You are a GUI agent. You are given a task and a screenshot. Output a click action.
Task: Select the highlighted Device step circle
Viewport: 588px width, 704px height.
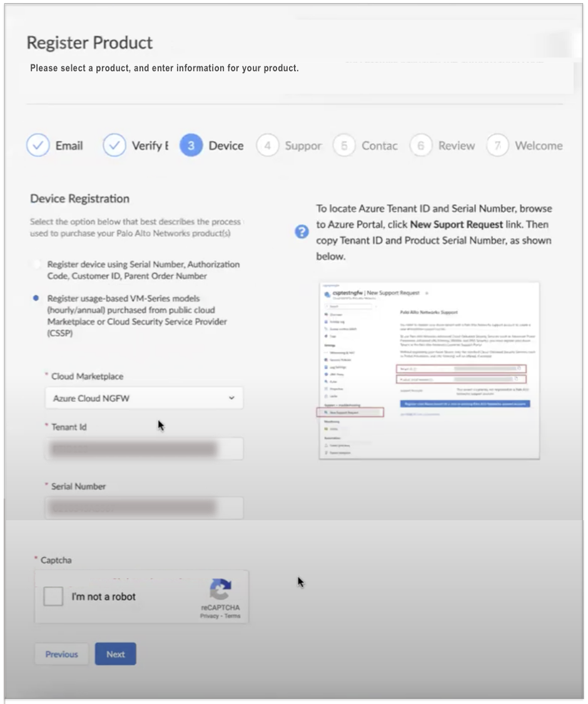click(190, 144)
